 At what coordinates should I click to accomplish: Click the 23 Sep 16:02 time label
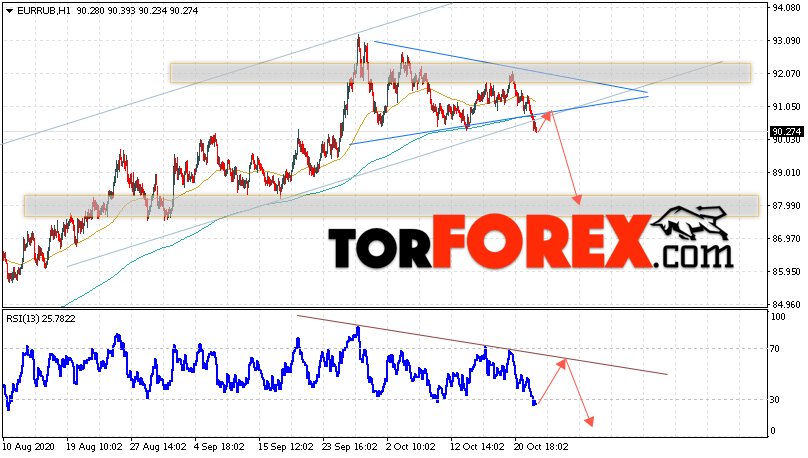tap(350, 447)
